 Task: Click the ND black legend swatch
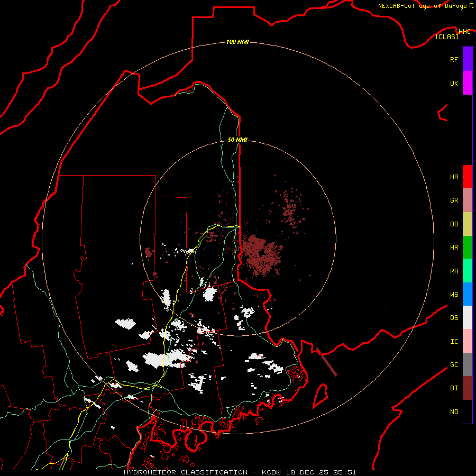pos(467,411)
